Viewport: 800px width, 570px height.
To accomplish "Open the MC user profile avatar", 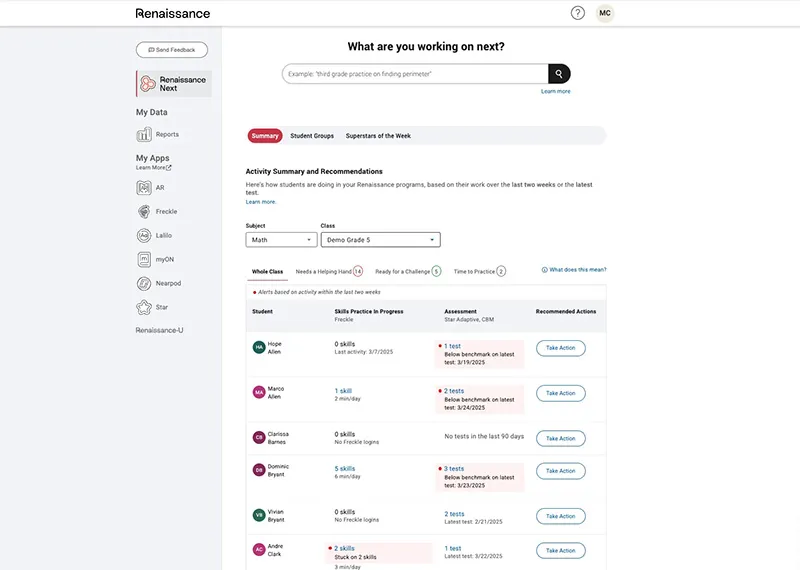I will (605, 13).
